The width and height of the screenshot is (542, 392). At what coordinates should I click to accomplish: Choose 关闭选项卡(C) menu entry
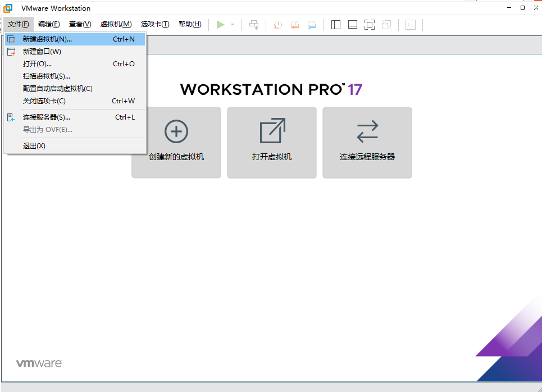75,101
